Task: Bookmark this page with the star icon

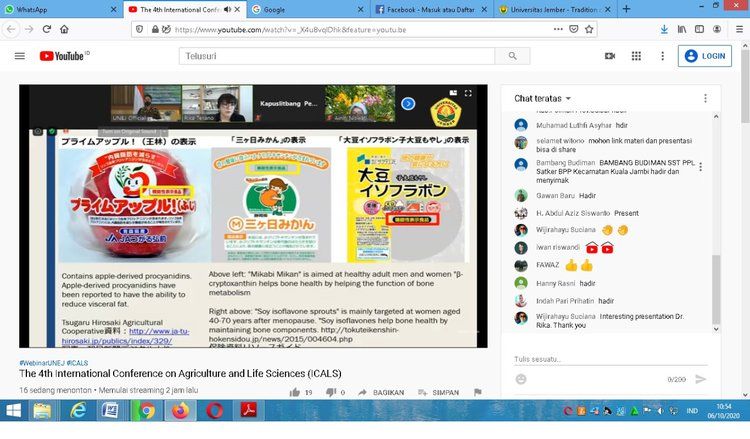Action: (x=589, y=29)
